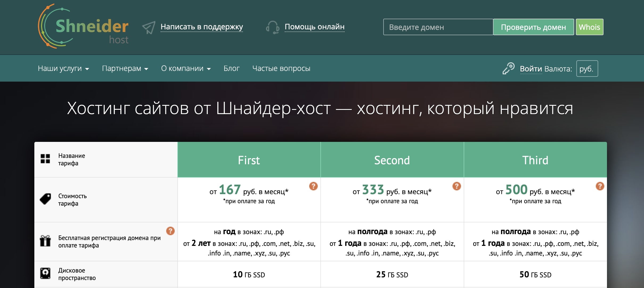
Task: Click the Помощь онлайн link
Action: coord(315,27)
